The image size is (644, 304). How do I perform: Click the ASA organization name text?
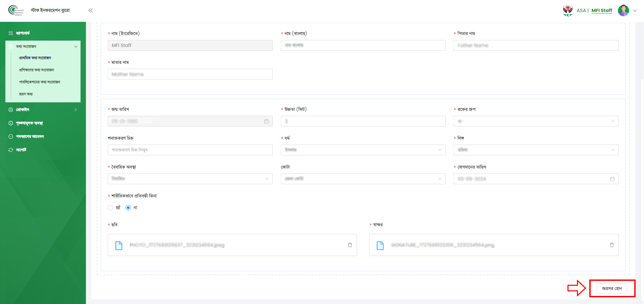coord(581,10)
